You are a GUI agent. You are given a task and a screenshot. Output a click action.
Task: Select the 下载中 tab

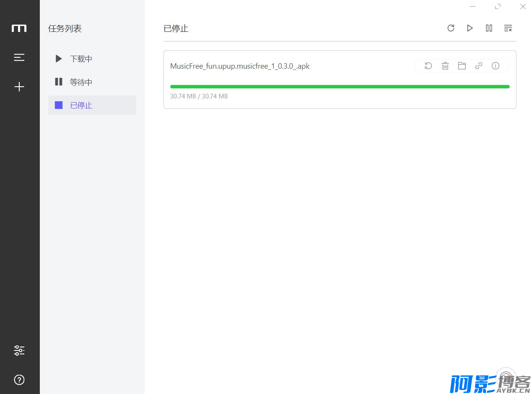tap(92, 59)
